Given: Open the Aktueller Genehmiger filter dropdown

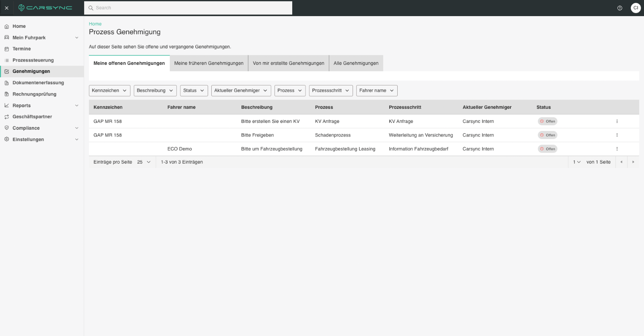Looking at the screenshot, I should click(x=241, y=91).
